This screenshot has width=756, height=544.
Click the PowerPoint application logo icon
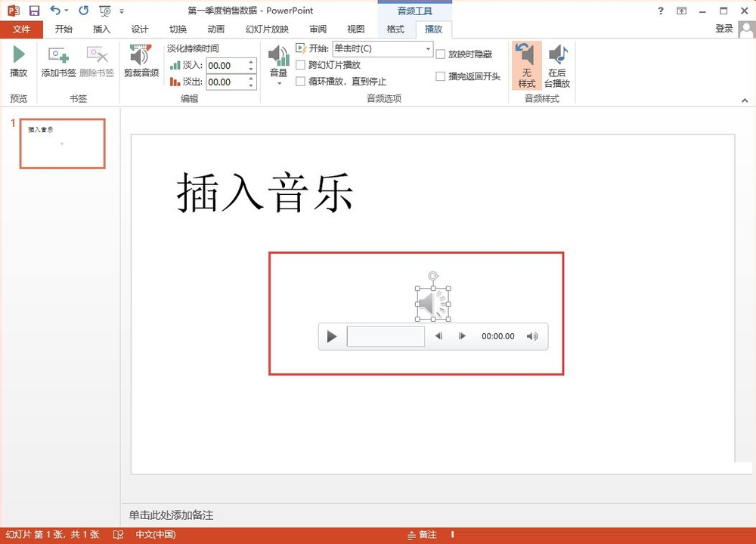pos(14,10)
